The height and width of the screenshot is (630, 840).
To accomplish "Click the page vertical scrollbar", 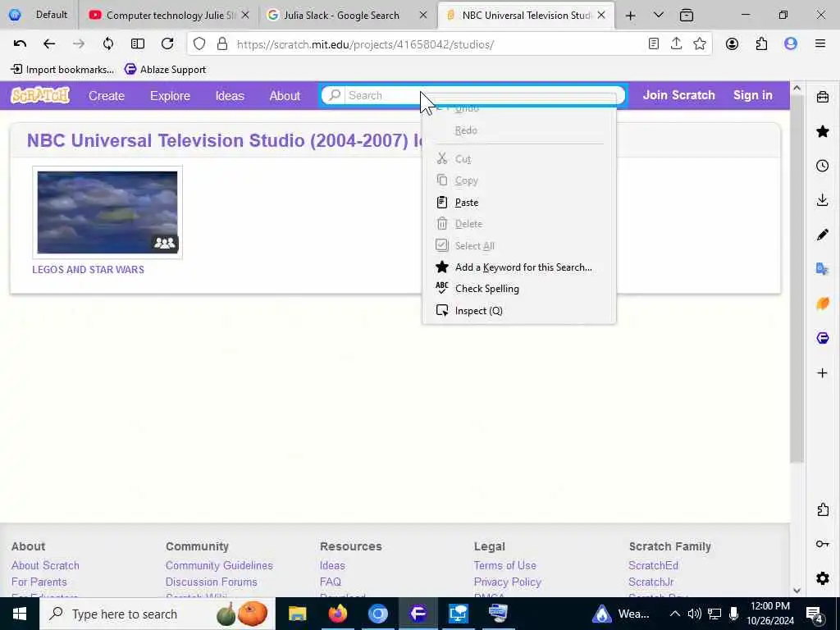I will pos(797,279).
